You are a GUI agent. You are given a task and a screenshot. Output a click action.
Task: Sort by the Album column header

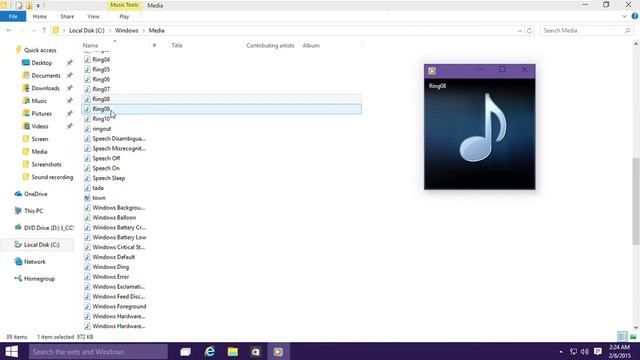click(311, 45)
